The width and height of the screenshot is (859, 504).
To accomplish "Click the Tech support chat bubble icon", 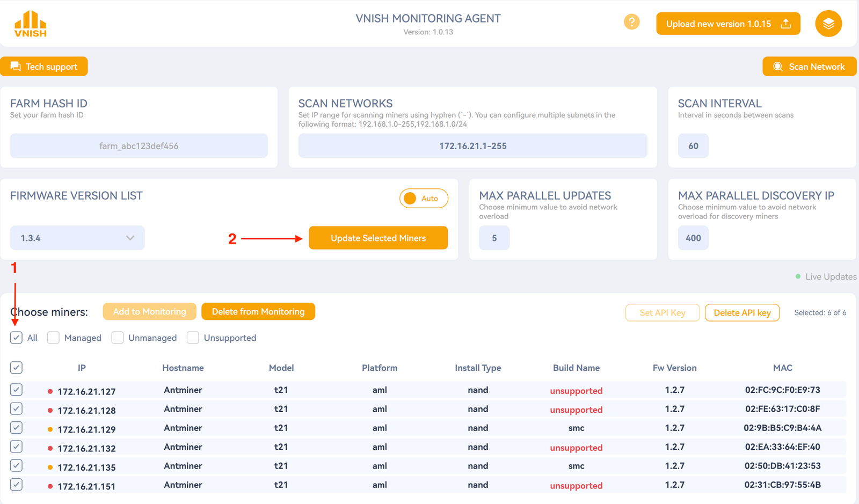I will coord(16,67).
